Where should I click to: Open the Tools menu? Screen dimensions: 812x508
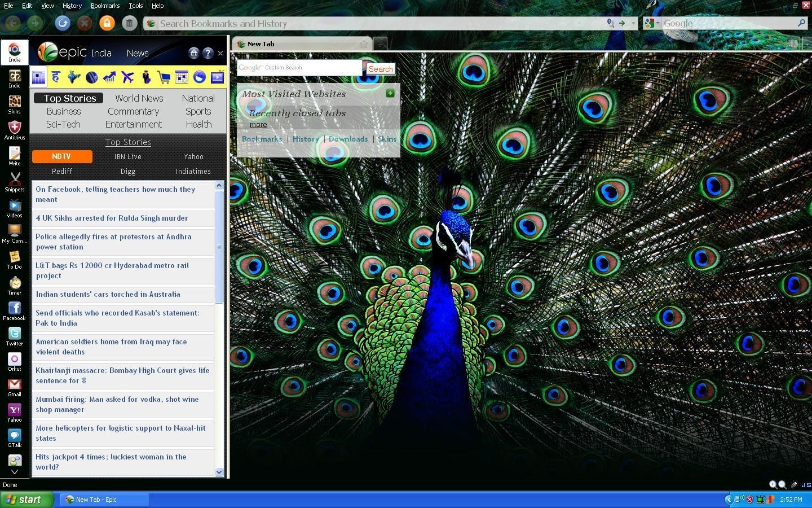pos(135,6)
